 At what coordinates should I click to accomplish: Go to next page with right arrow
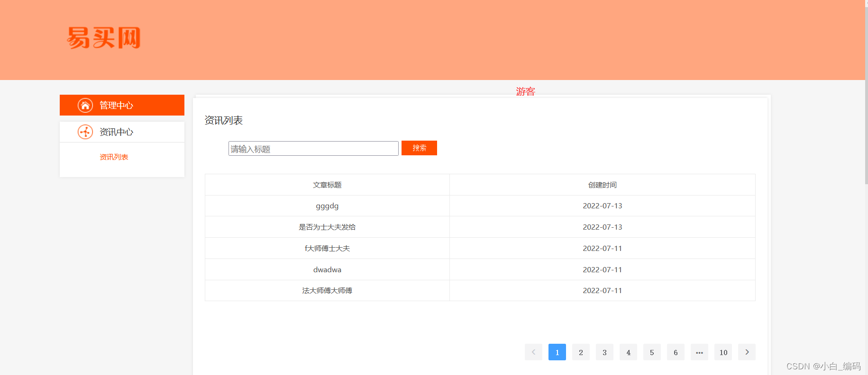[x=747, y=352]
